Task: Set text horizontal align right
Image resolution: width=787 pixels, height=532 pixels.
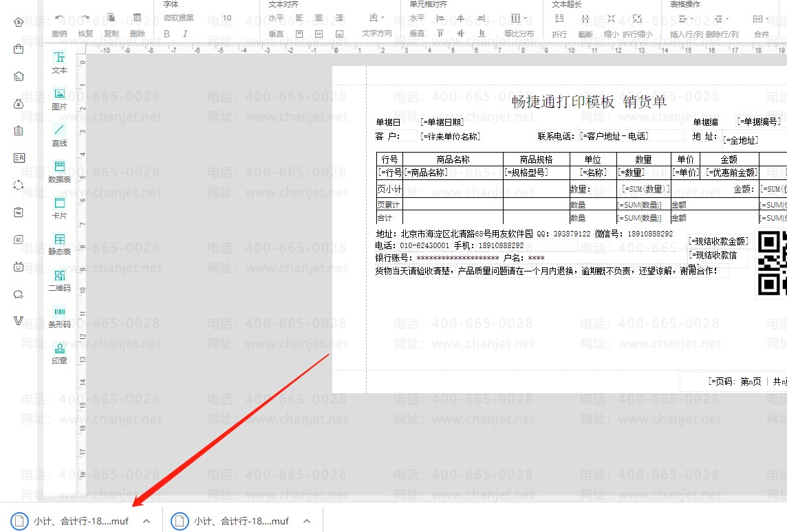Action: [339, 18]
